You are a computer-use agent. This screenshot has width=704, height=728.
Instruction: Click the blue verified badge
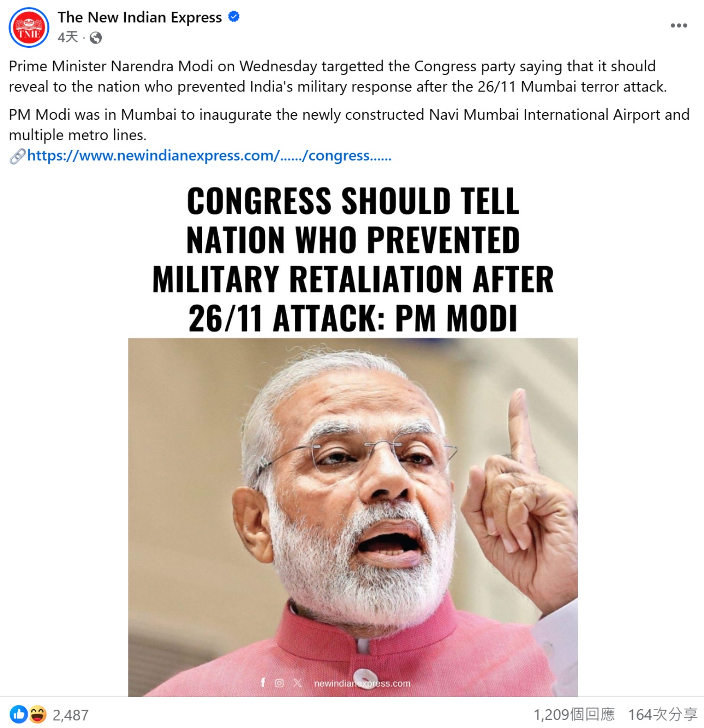[234, 17]
